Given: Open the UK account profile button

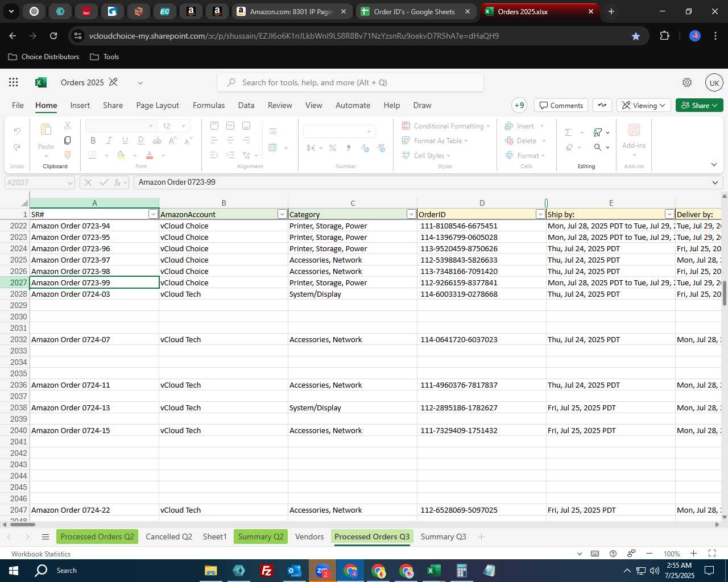Looking at the screenshot, I should coord(714,82).
